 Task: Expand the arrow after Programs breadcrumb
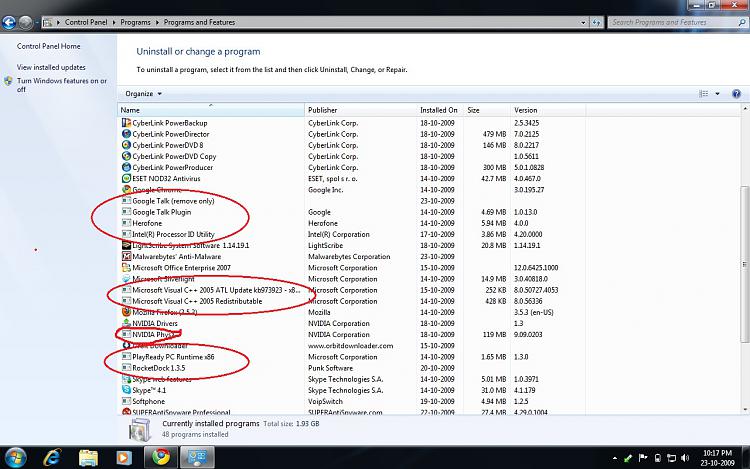(157, 22)
